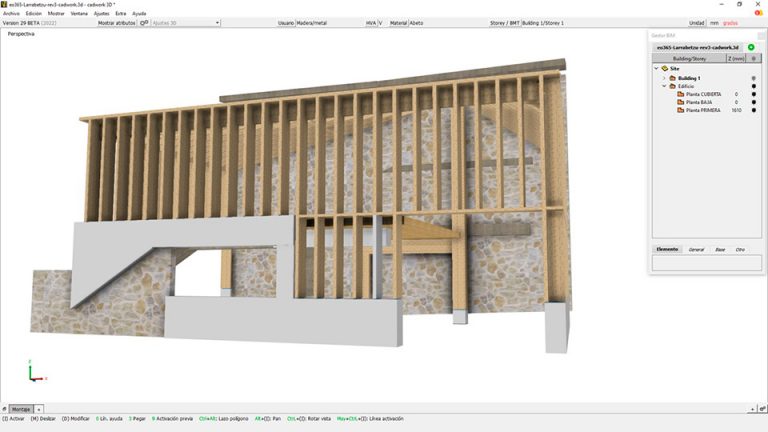Click the Building 1 folder icon

pos(672,78)
